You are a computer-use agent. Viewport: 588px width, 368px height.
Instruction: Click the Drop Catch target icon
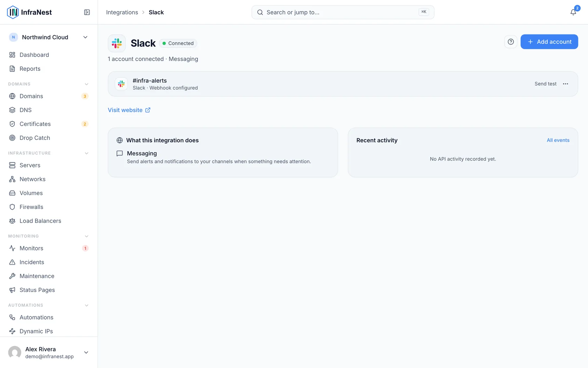pyautogui.click(x=12, y=138)
